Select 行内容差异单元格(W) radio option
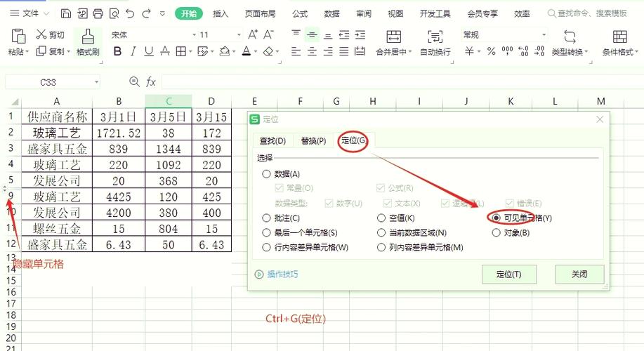Image resolution: width=644 pixels, height=351 pixels. click(266, 248)
